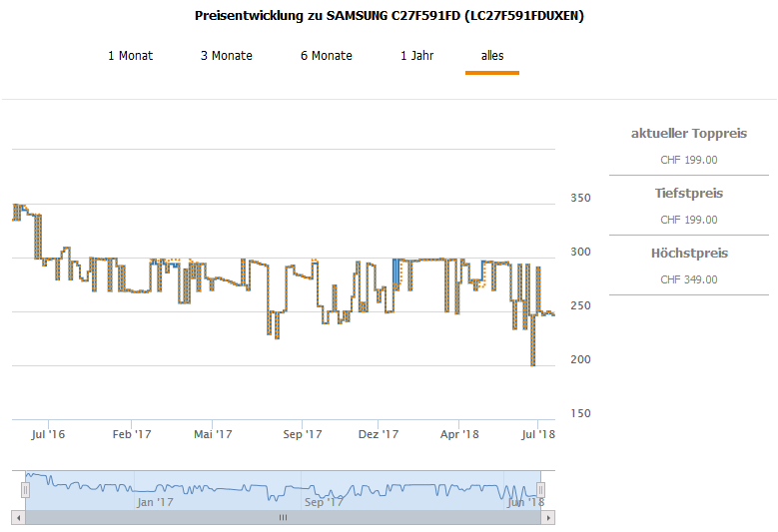Click the navigator scrollbar left arrow
The height and width of the screenshot is (532, 778).
[17, 518]
